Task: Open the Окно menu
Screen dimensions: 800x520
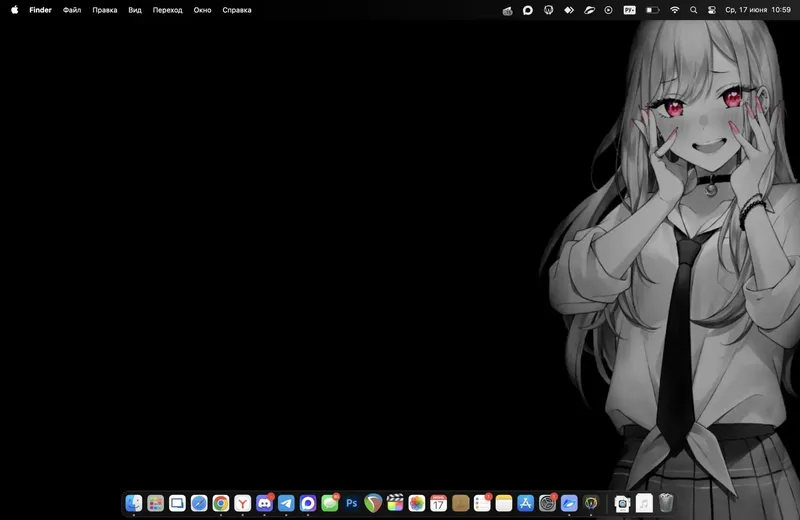Action: click(x=203, y=10)
